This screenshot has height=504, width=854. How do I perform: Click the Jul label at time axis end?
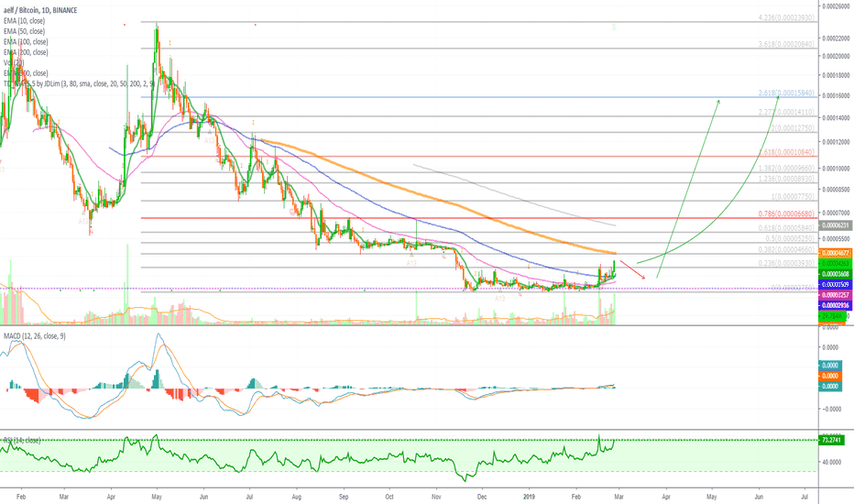(x=805, y=497)
